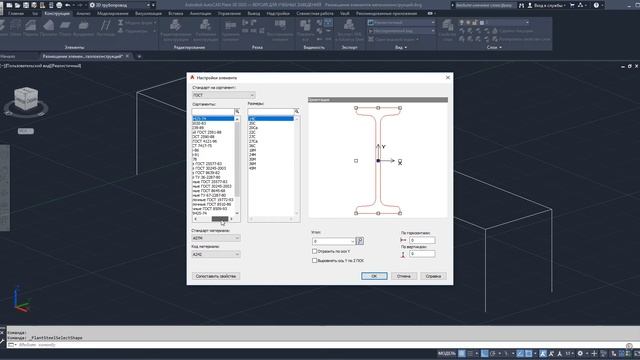The height and width of the screenshot is (360, 640).
Task: Select the bottom-center orientation grip point
Action: coord(378,213)
